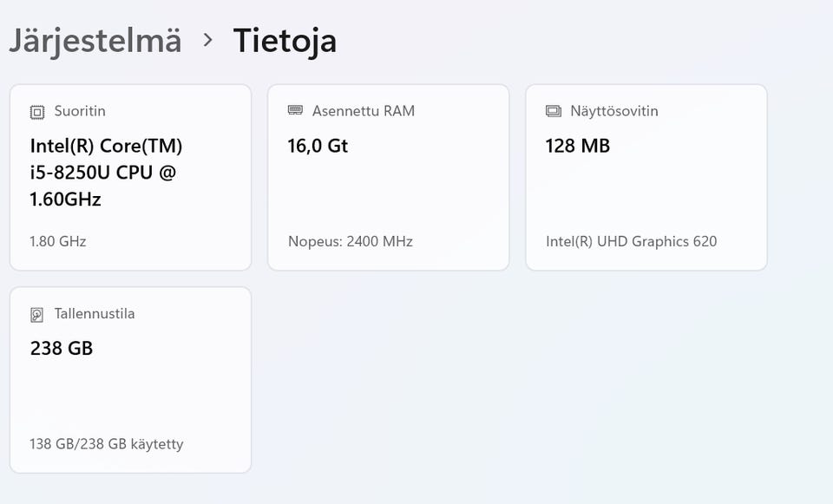
Task: Select the Intel(R) Core(TM) i5-8250U processor name
Action: (x=106, y=172)
